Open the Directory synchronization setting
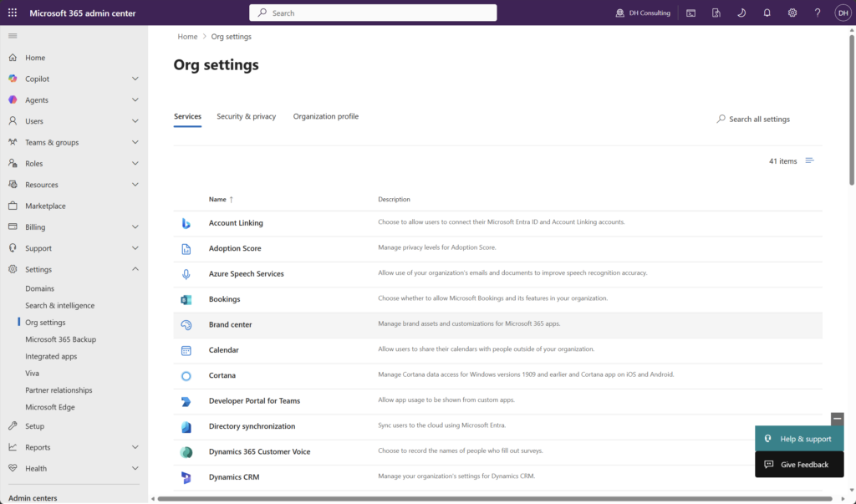 252,426
